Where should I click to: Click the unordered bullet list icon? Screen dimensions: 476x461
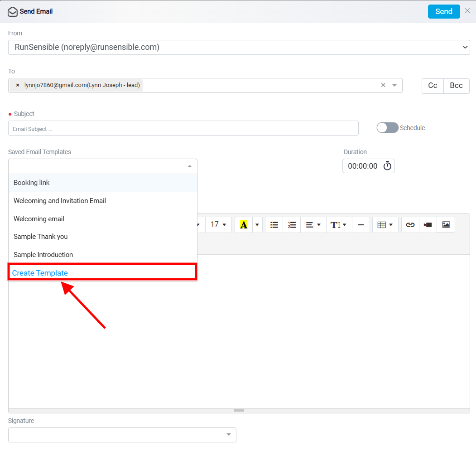[274, 225]
